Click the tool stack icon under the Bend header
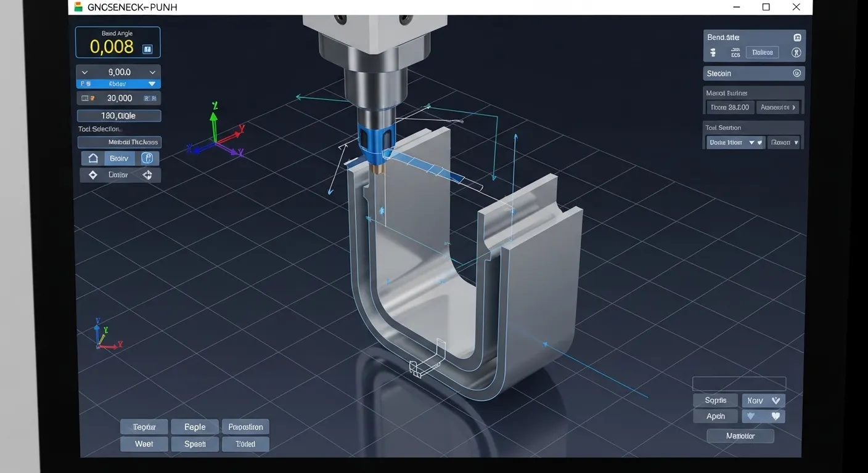This screenshot has width=868, height=473. coord(713,53)
